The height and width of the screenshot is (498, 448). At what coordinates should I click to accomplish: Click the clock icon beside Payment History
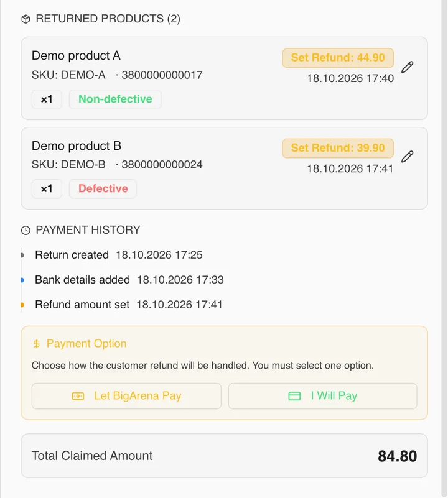26,230
